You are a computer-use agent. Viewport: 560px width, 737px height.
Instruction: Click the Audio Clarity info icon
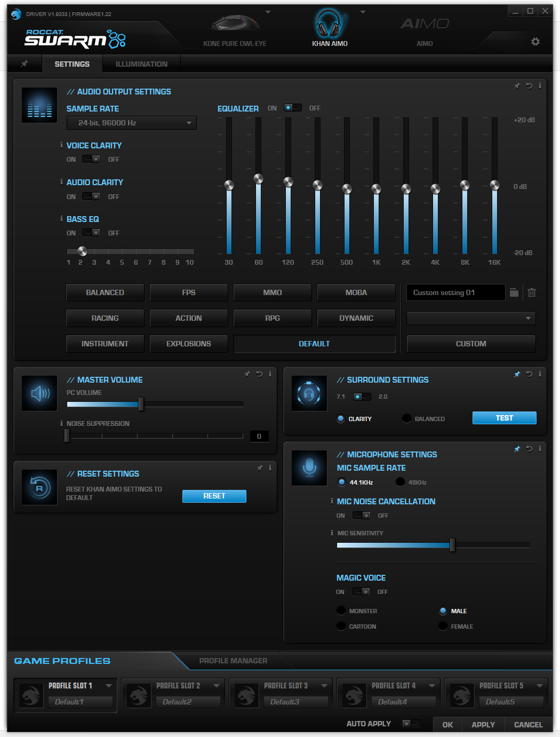coord(61,181)
